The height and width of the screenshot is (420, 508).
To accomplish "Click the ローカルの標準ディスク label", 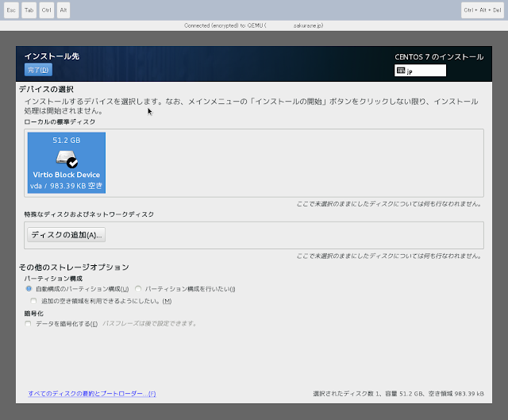I will pyautogui.click(x=60, y=121).
